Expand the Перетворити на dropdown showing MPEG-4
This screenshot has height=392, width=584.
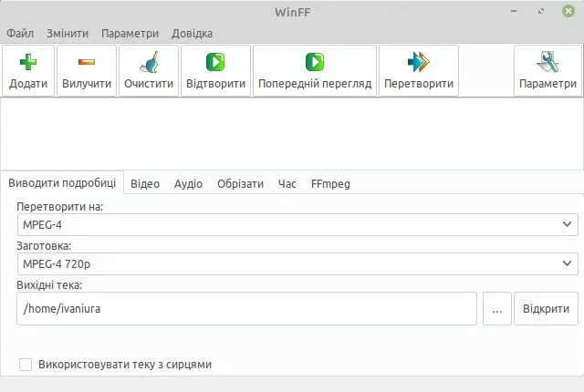(297, 224)
